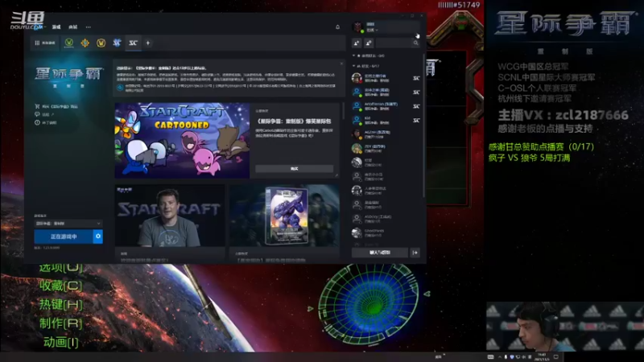Select the World of Warcraft game icon
Image resolution: width=644 pixels, height=362 pixels.
[x=69, y=43]
